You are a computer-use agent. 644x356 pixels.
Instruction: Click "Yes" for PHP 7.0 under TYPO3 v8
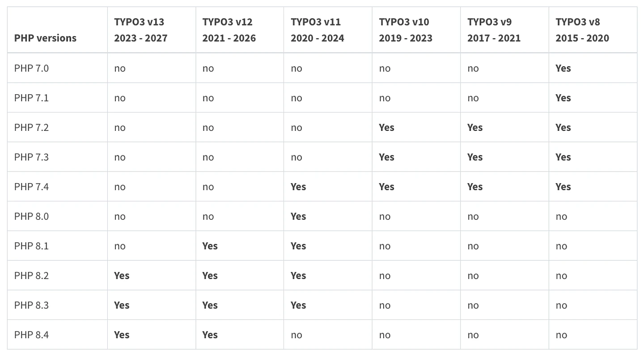coord(563,68)
